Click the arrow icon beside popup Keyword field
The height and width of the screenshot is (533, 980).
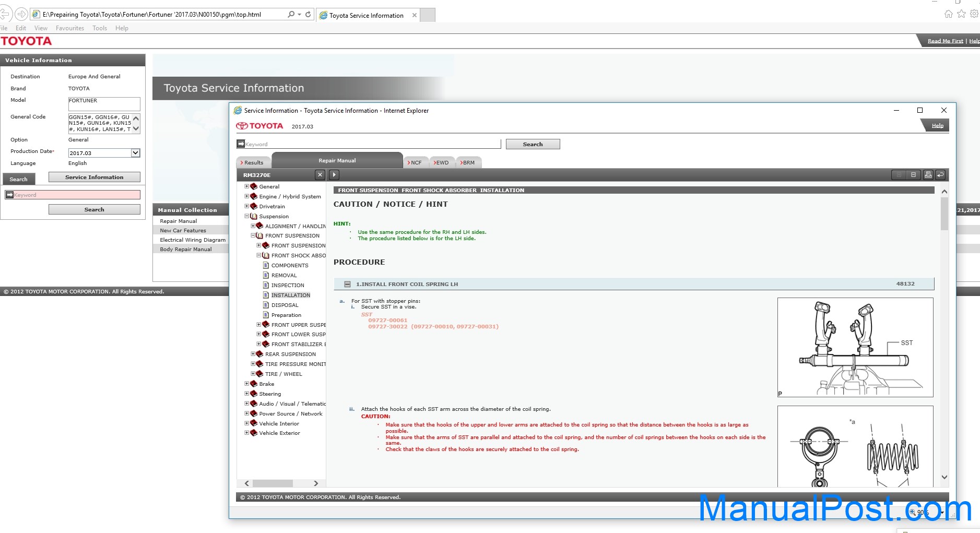click(241, 144)
